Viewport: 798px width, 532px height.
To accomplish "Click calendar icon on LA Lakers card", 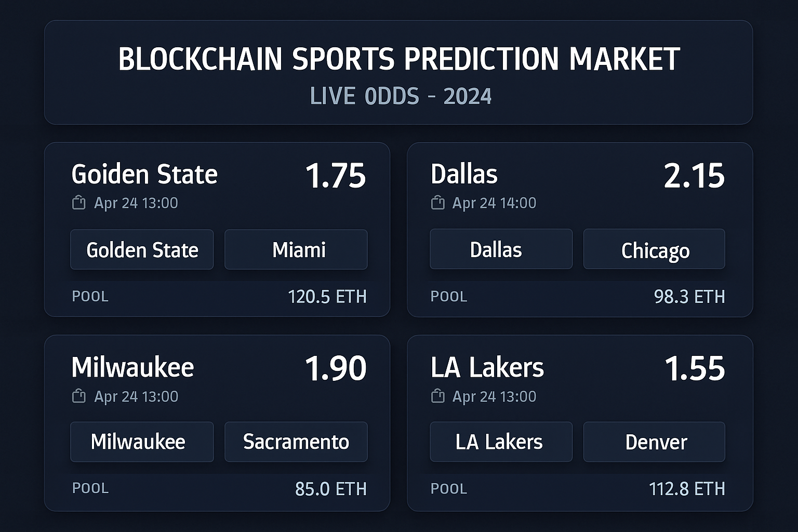I will coord(438,396).
